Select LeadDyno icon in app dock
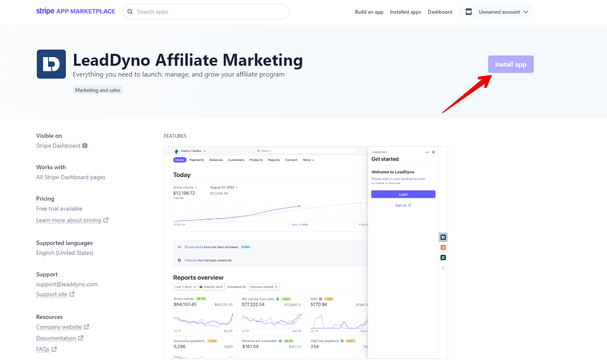The width and height of the screenshot is (607, 364). tap(443, 237)
